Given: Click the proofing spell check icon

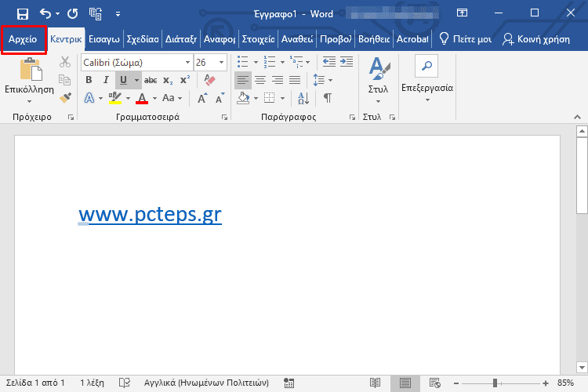Looking at the screenshot, I should coord(125,383).
